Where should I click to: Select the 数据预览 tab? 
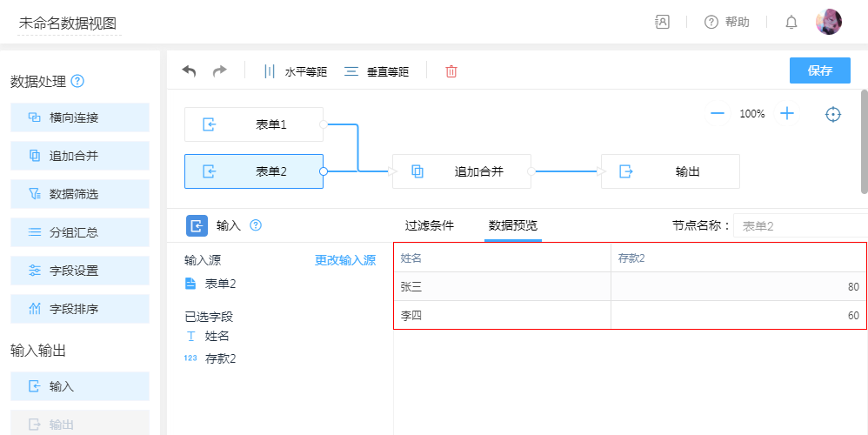coord(513,225)
